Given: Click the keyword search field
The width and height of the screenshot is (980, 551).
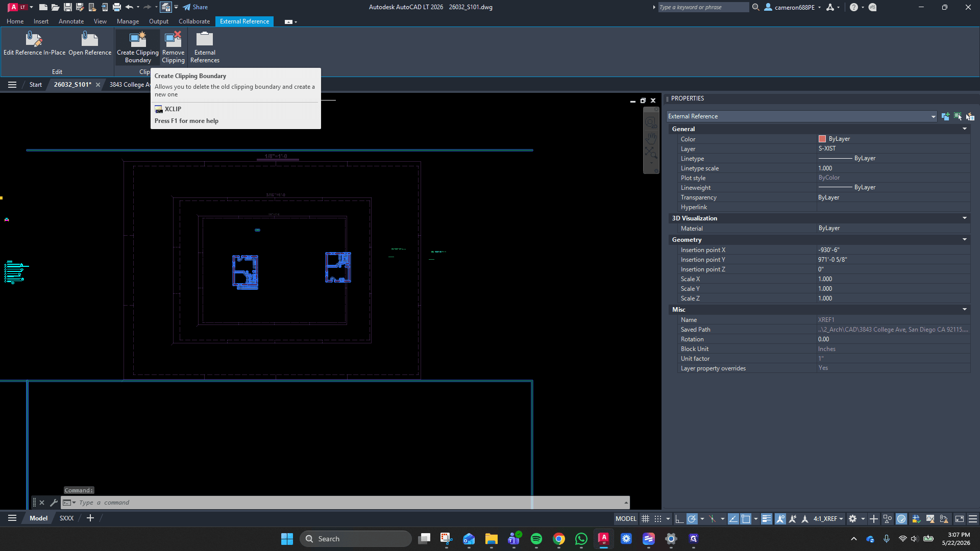Looking at the screenshot, I should tap(703, 7).
